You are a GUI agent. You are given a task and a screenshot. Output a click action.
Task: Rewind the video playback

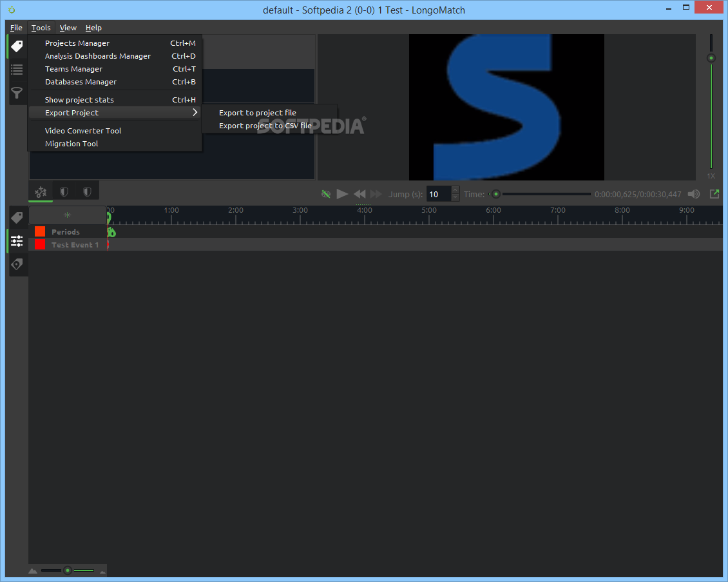[359, 194]
